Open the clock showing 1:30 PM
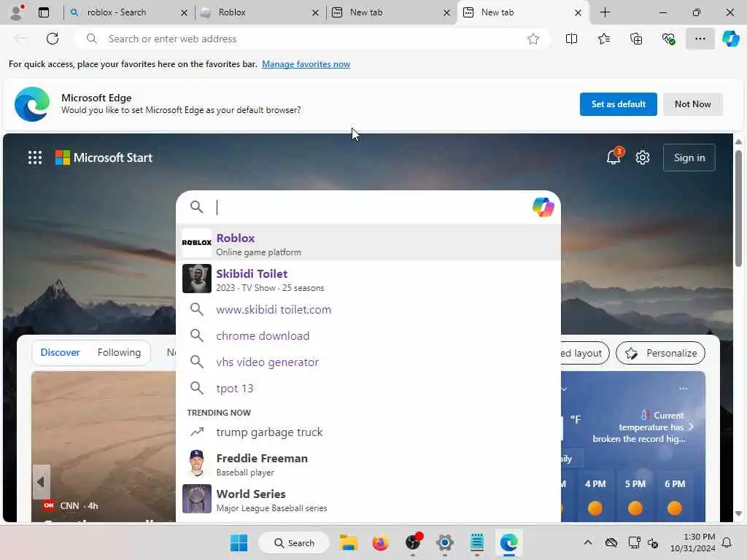Image resolution: width=747 pixels, height=560 pixels. point(692,542)
